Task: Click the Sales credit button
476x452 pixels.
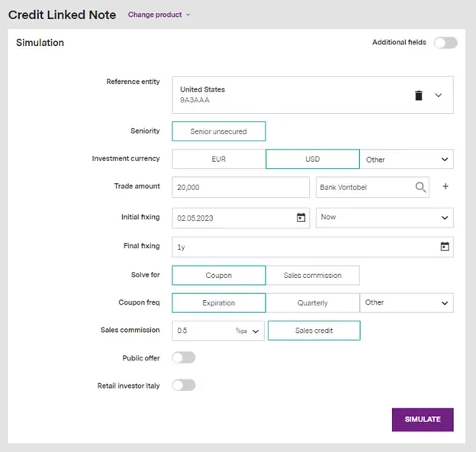Action: (x=313, y=331)
